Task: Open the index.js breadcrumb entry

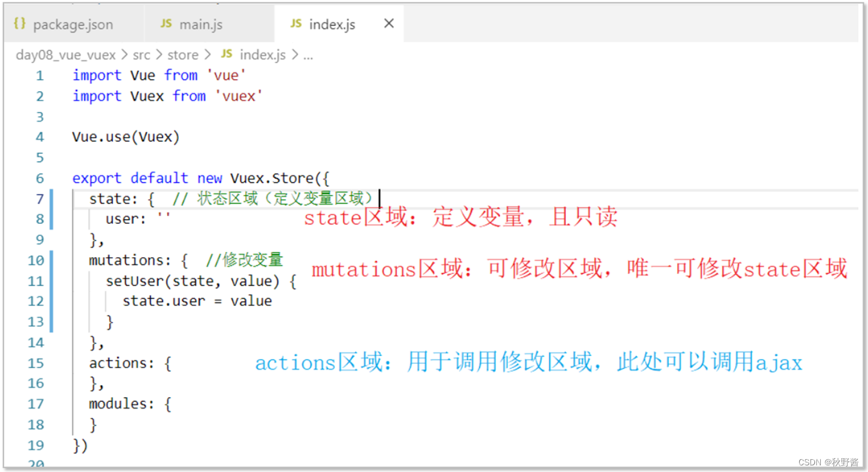Action: (x=262, y=54)
